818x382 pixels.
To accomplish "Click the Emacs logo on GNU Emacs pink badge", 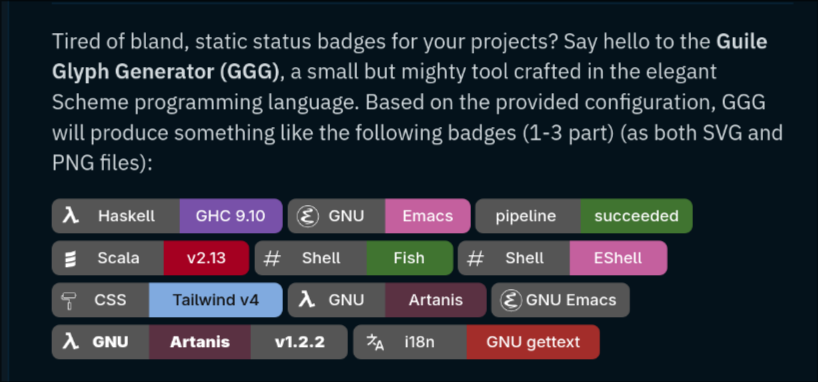I will pyautogui.click(x=307, y=216).
